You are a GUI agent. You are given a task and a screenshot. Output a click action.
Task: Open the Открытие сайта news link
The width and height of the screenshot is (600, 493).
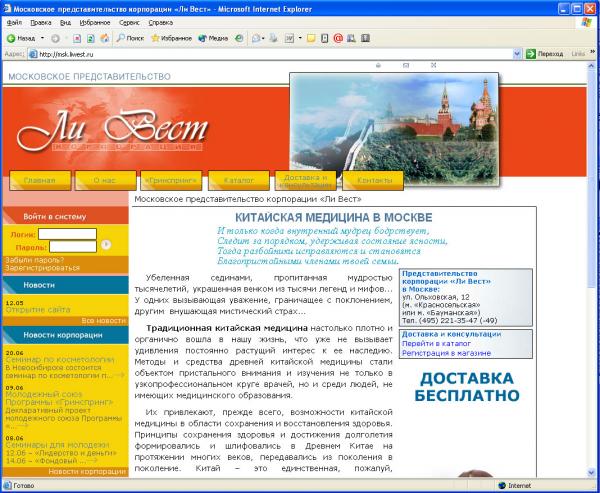tap(38, 310)
